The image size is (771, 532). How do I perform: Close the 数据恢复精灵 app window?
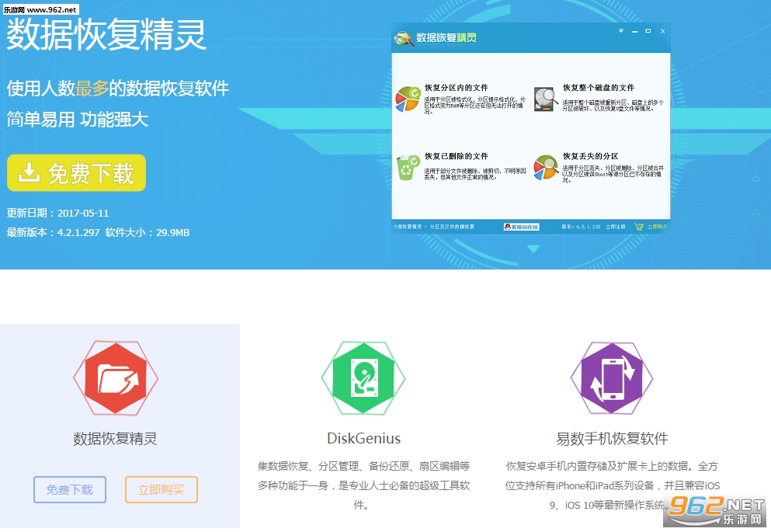(x=662, y=31)
